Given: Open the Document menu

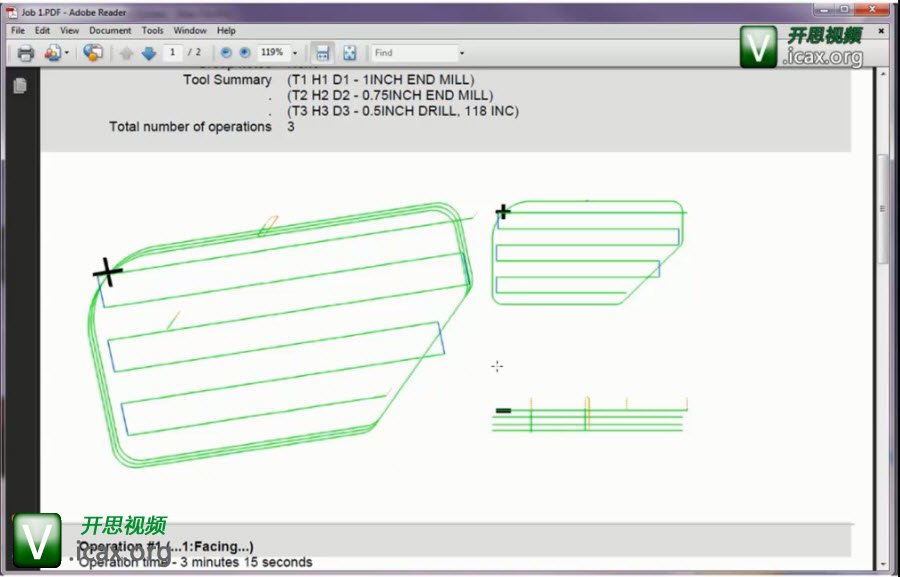Looking at the screenshot, I should (x=110, y=31).
